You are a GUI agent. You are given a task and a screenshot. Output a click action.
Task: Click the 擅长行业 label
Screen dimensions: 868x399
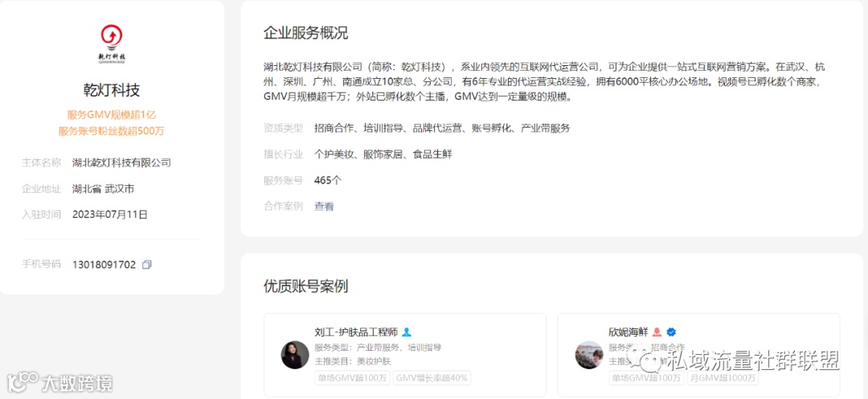284,154
